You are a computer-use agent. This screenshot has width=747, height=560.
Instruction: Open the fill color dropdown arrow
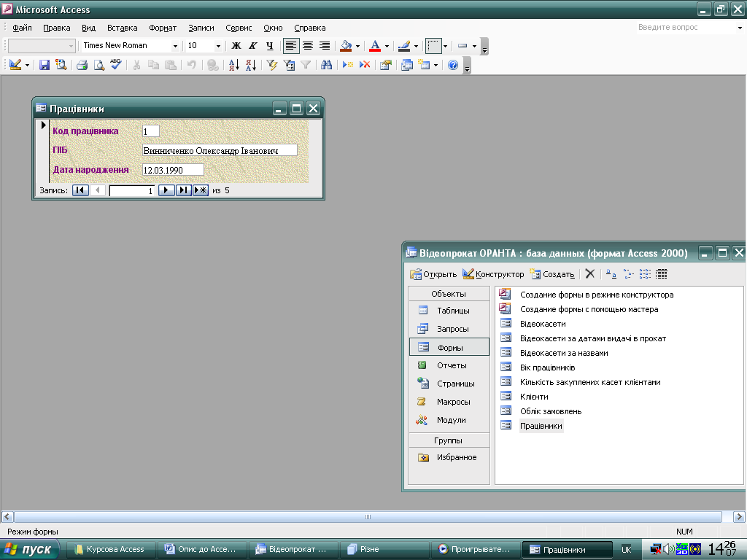point(357,46)
